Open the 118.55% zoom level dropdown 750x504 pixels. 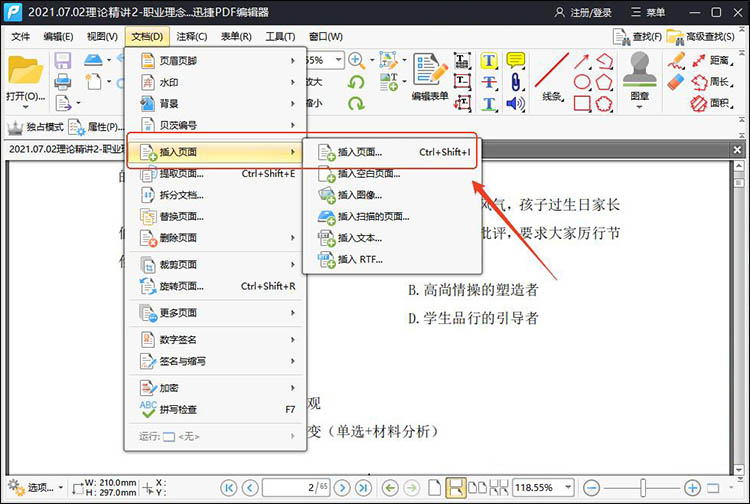pyautogui.click(x=568, y=488)
